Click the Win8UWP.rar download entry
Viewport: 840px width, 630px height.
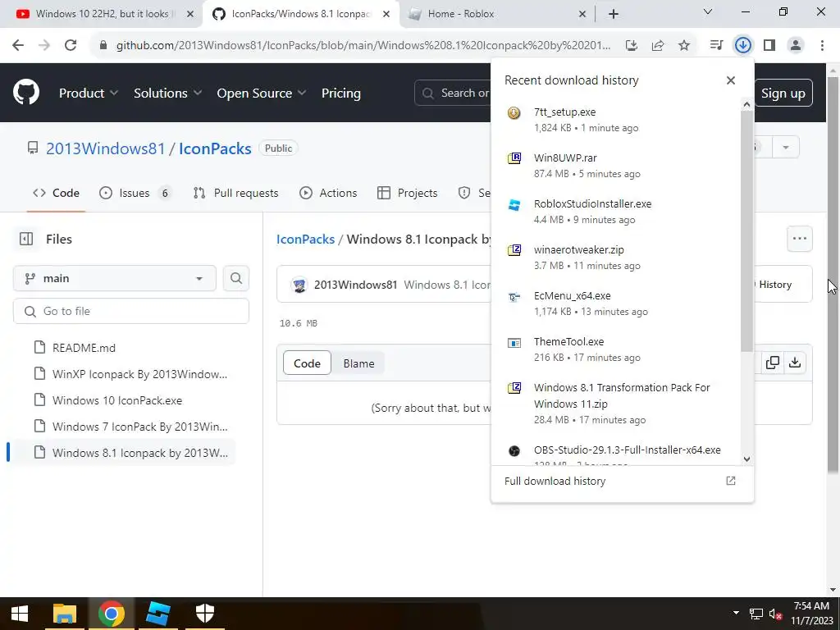pos(616,166)
